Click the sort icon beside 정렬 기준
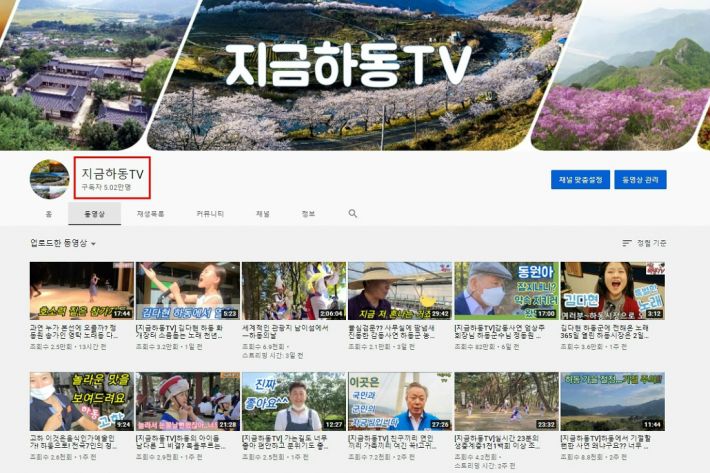 pyautogui.click(x=627, y=243)
